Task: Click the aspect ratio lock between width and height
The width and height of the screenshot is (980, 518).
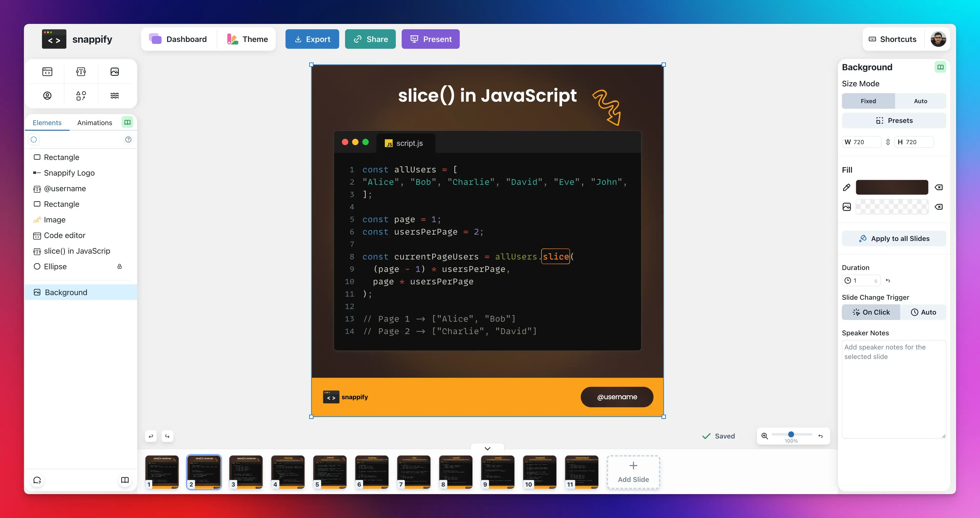Action: tap(888, 142)
